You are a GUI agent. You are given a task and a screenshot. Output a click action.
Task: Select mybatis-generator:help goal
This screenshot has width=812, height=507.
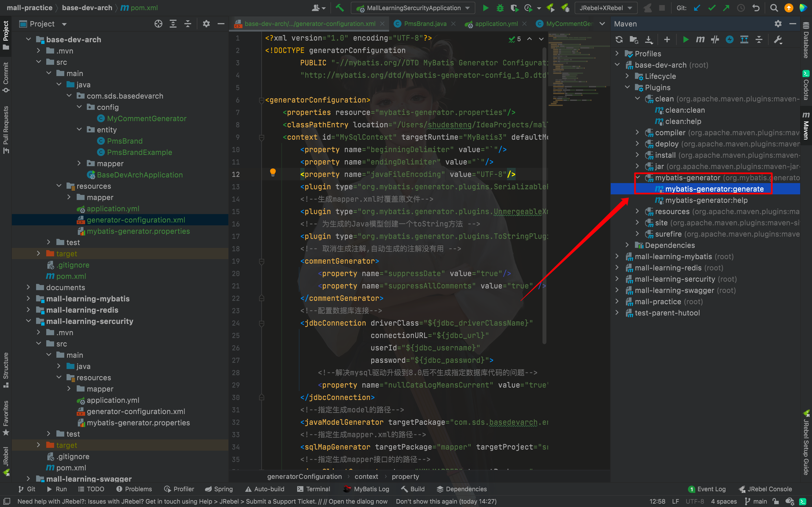pyautogui.click(x=706, y=200)
